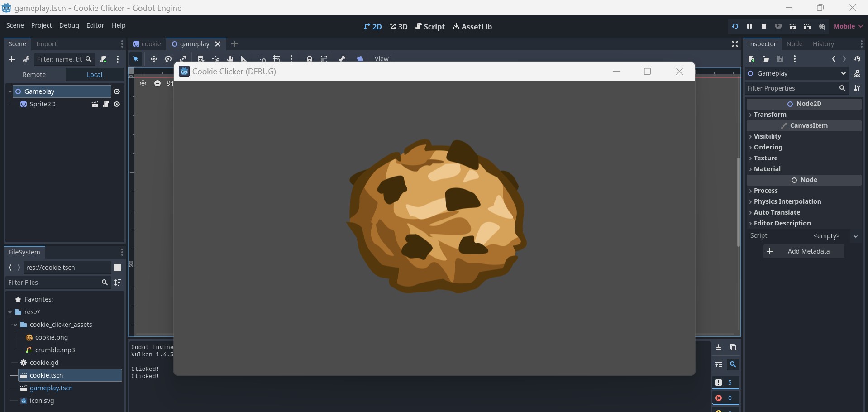Stop the running project
Screen dimensions: 868x412
point(764,27)
